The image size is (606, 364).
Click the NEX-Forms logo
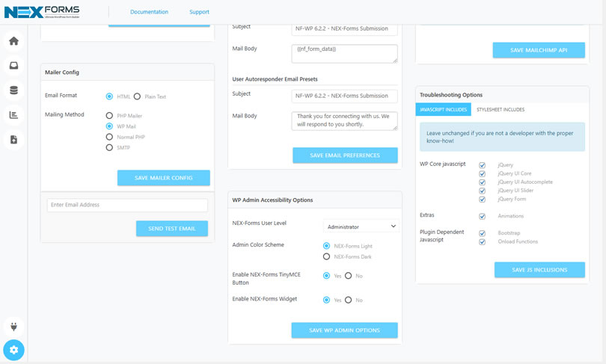pyautogui.click(x=42, y=12)
